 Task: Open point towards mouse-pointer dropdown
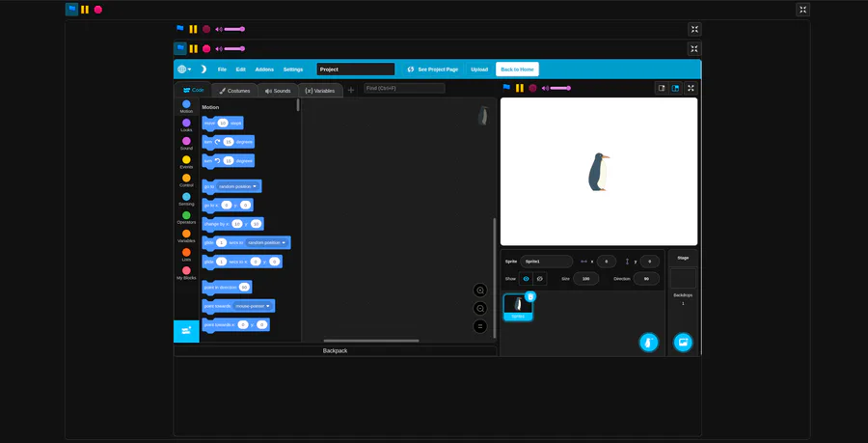tap(253, 306)
